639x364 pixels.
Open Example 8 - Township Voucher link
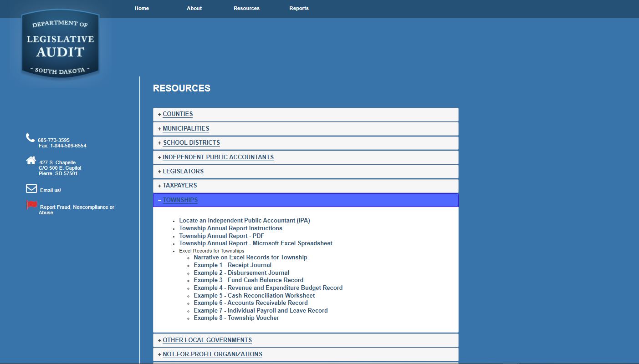coord(236,318)
